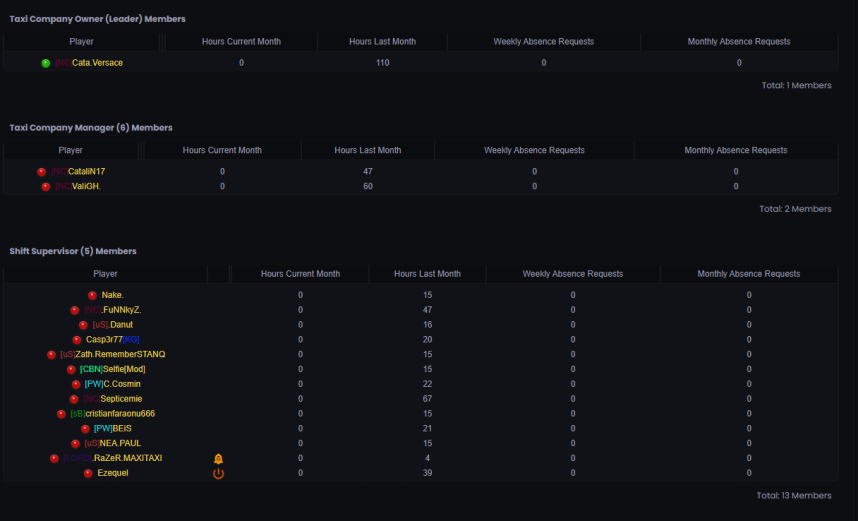Click red status dot beside C.Cosmin

point(76,384)
